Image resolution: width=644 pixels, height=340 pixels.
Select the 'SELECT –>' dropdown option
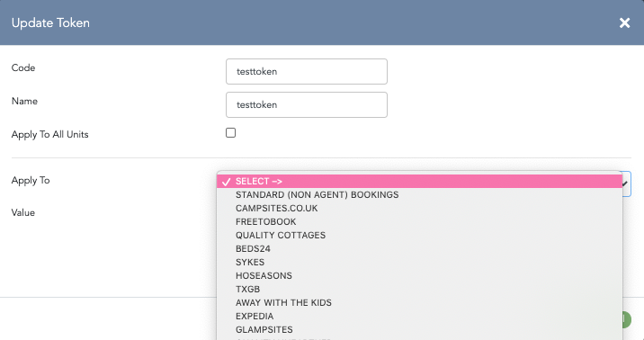(x=420, y=181)
